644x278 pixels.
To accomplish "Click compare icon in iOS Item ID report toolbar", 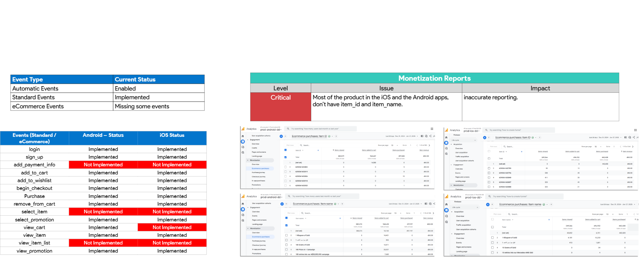I will click(x=625, y=137).
